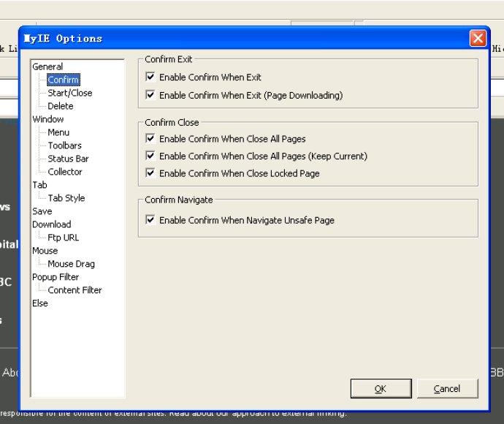504x424 pixels.
Task: Select the Confirm tree item
Action: (64, 80)
